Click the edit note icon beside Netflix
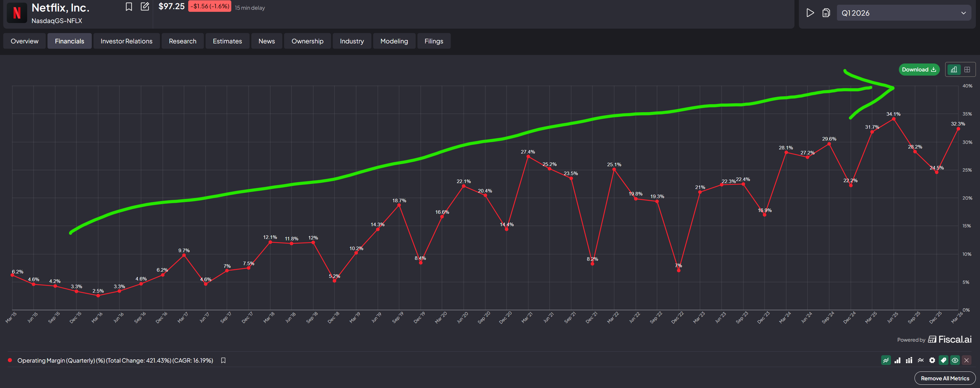 [145, 7]
